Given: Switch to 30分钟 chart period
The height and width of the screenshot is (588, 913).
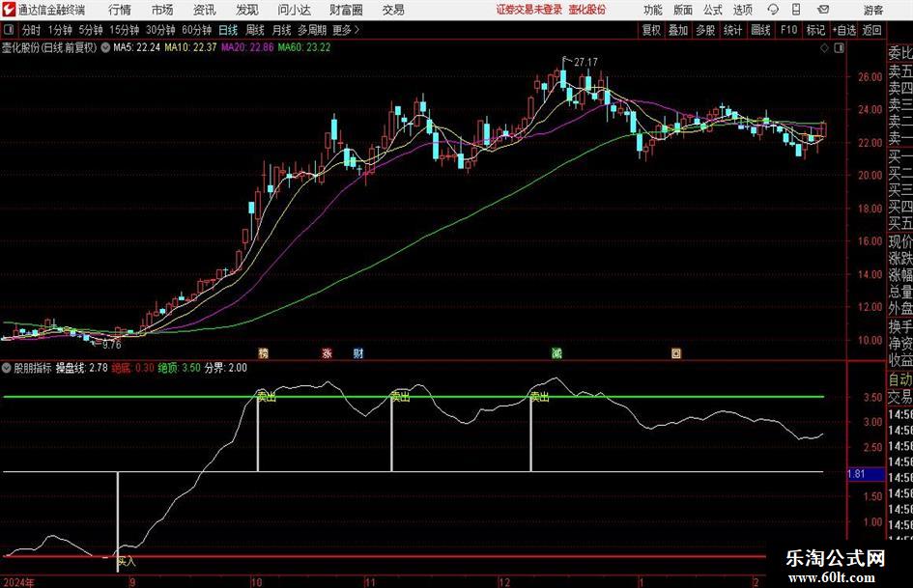Looking at the screenshot, I should [160, 30].
